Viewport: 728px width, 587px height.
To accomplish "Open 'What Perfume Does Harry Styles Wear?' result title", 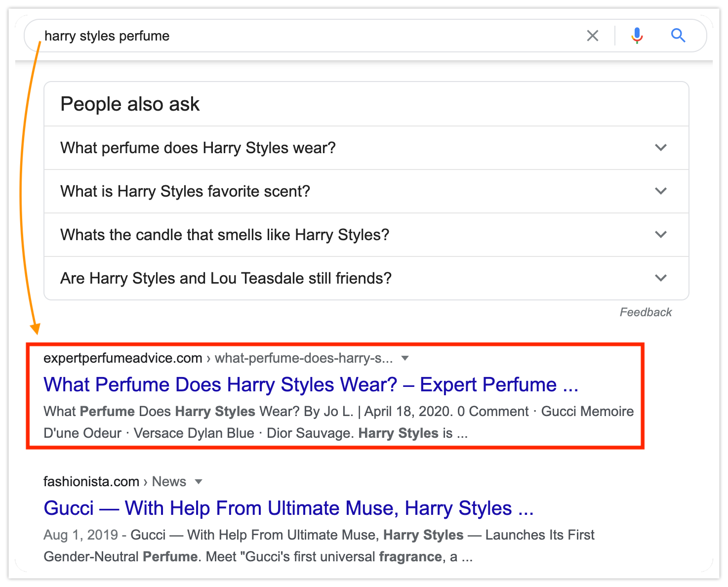I will [311, 384].
